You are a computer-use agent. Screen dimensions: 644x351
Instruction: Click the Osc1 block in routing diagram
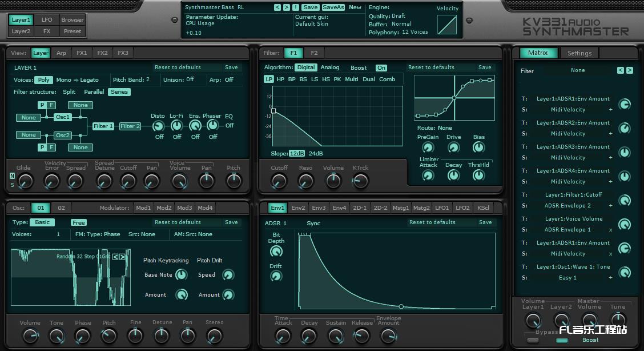pos(62,118)
